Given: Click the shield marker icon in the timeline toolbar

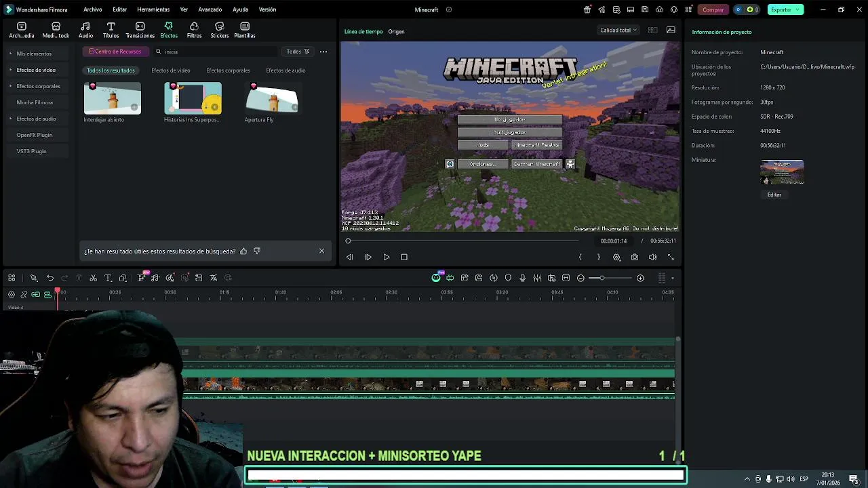Looking at the screenshot, I should pos(508,278).
